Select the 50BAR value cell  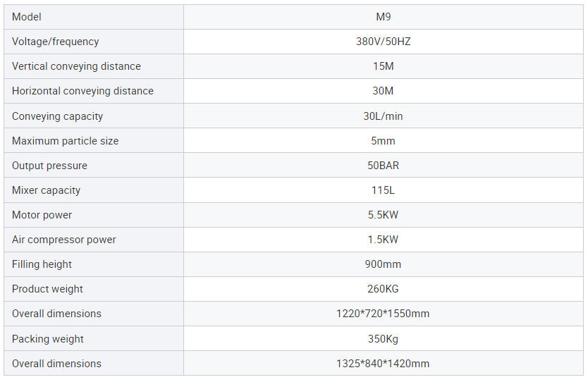coord(383,166)
